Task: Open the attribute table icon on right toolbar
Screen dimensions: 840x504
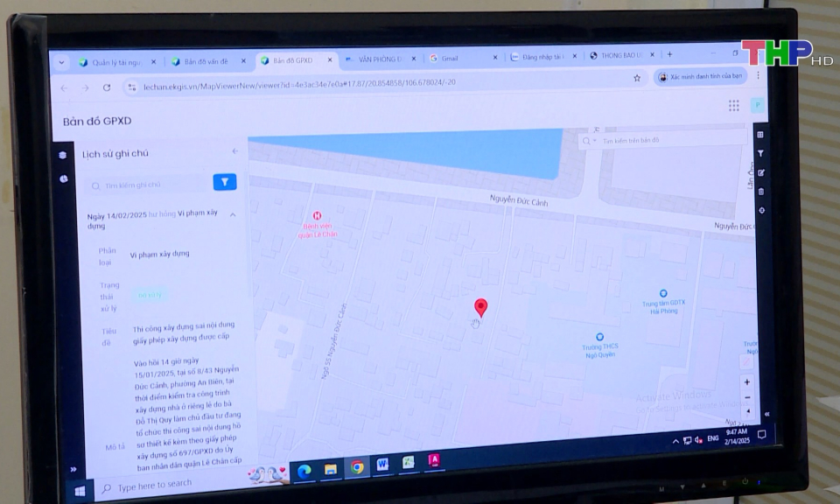Action: click(x=760, y=135)
